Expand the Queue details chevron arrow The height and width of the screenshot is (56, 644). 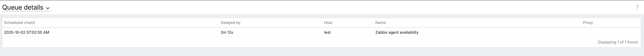click(48, 8)
